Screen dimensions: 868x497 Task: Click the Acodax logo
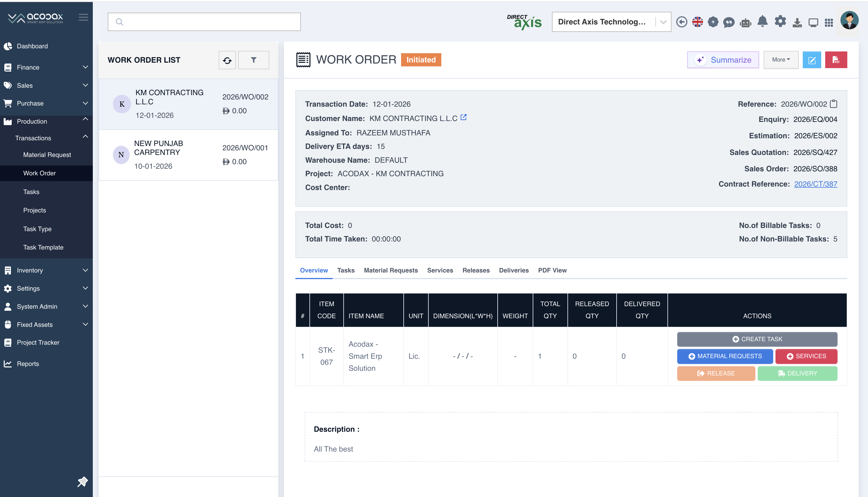36,18
